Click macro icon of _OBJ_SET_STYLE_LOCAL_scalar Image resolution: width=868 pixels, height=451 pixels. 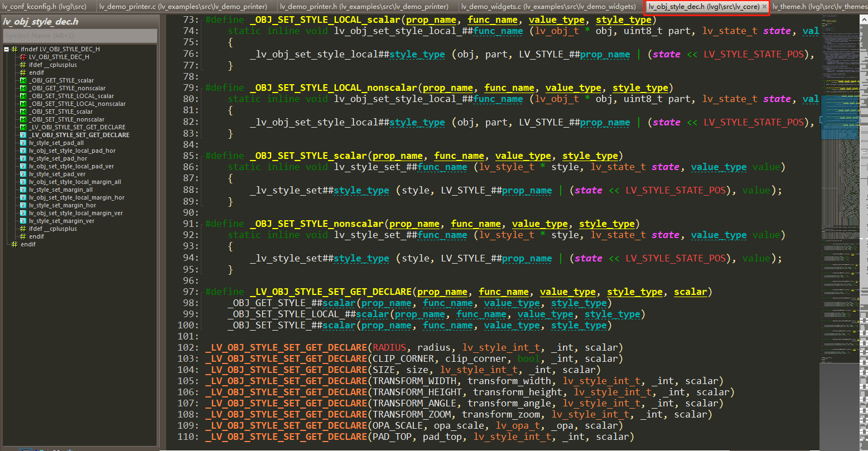click(23, 96)
